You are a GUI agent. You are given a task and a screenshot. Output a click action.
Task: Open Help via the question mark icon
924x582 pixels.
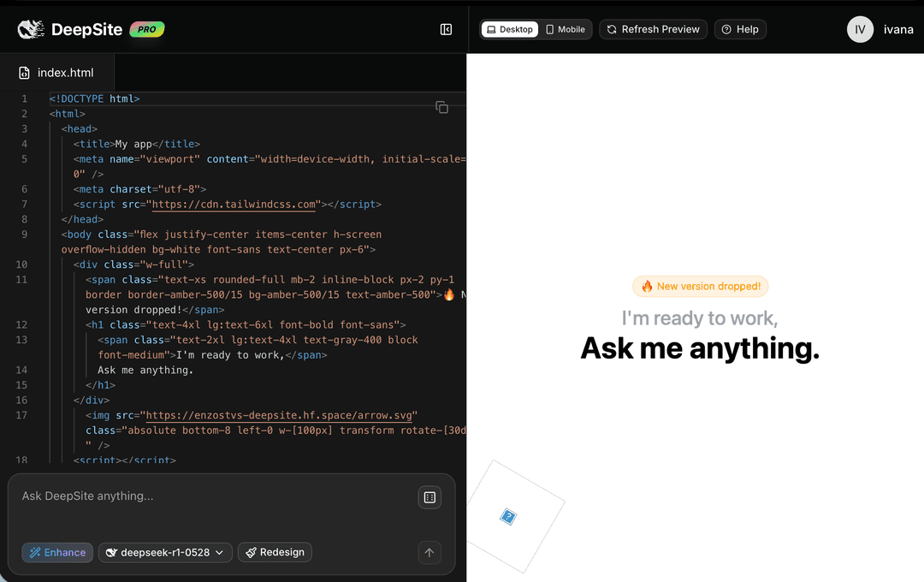click(726, 28)
